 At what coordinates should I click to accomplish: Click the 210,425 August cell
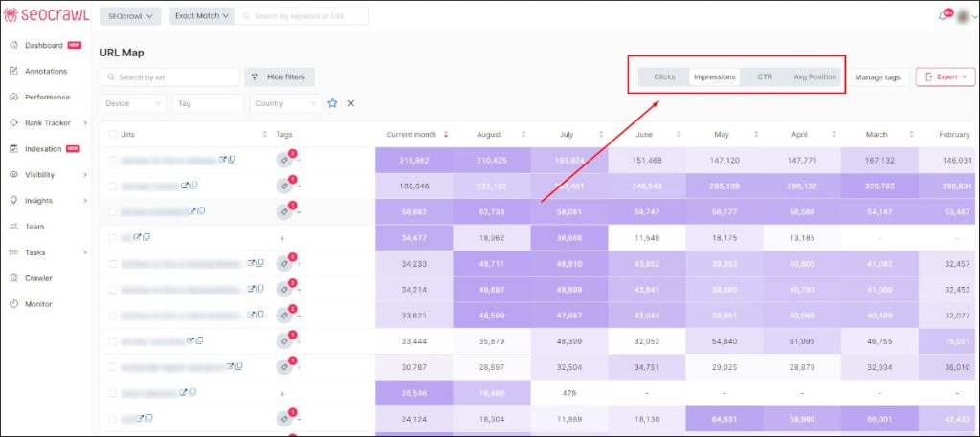[x=492, y=161]
